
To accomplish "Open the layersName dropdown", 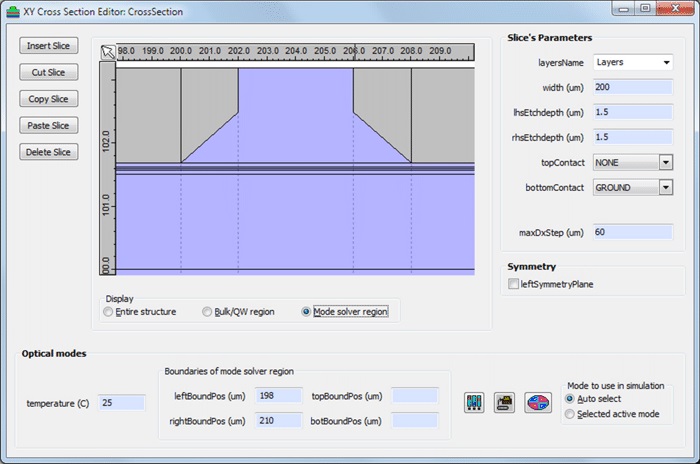I will coord(633,62).
